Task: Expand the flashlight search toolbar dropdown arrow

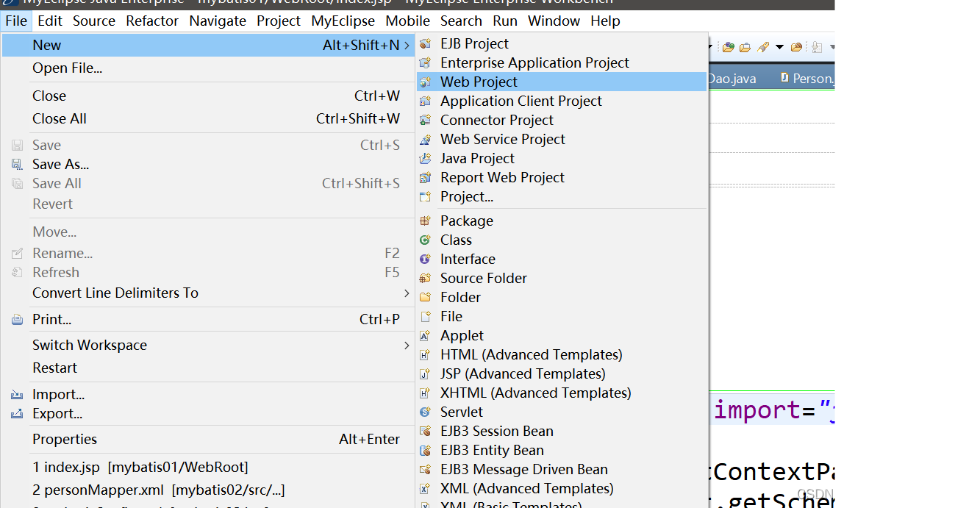Action: coord(779,48)
